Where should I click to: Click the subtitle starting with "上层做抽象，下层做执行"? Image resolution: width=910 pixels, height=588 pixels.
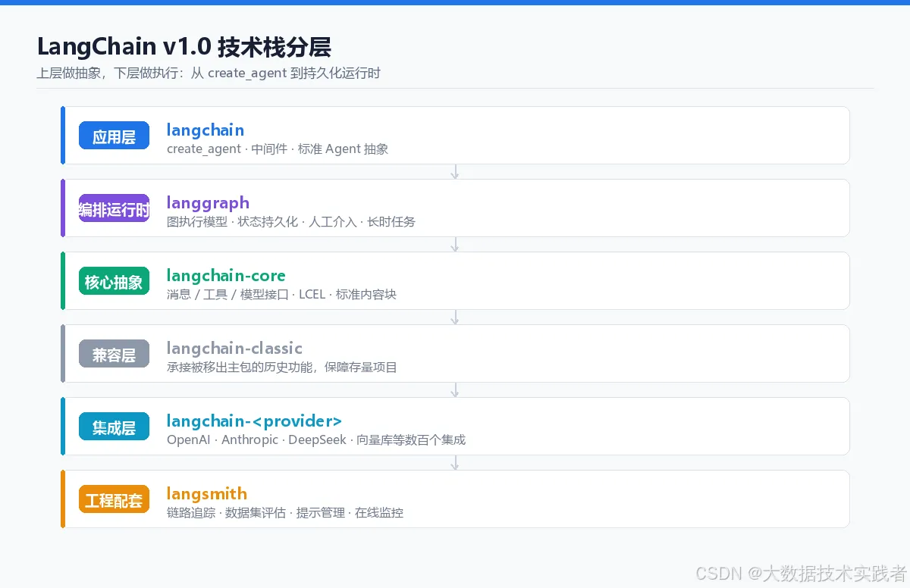(x=209, y=73)
